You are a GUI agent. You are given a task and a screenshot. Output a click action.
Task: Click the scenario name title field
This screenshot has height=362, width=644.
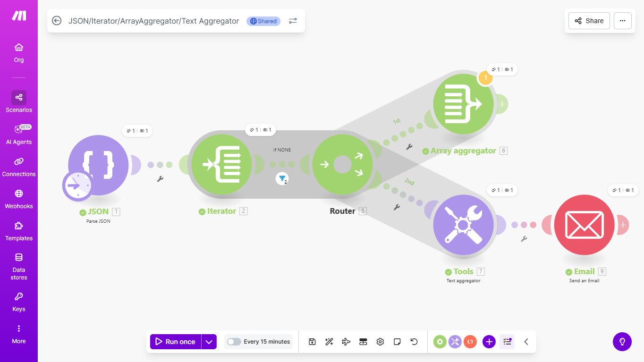tap(153, 21)
